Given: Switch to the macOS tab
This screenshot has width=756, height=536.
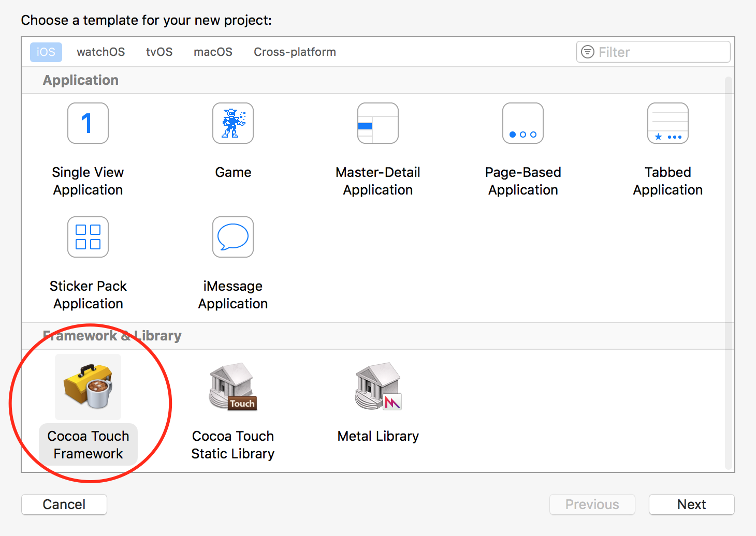Looking at the screenshot, I should pyautogui.click(x=213, y=52).
